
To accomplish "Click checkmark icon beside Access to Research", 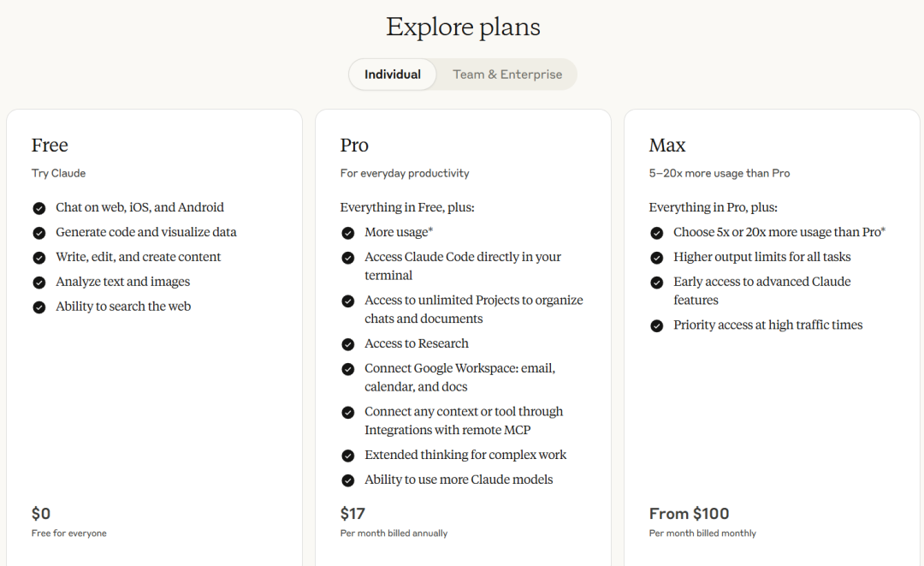I will click(347, 344).
